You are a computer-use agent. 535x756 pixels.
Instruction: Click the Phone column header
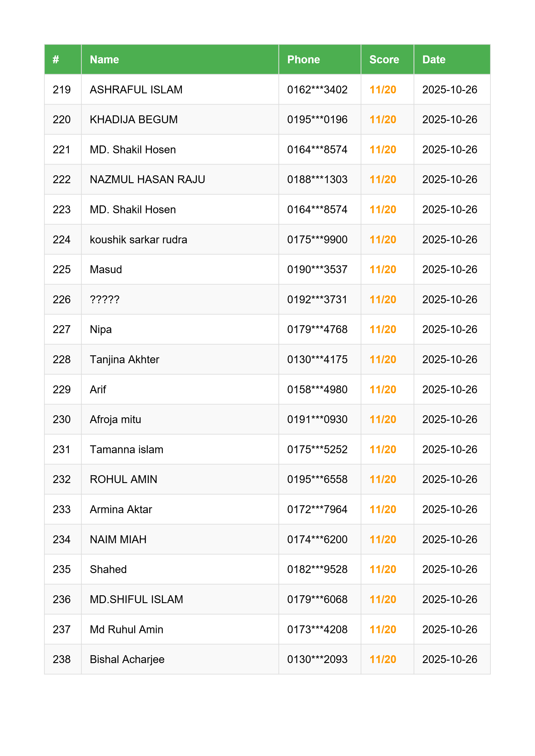303,59
